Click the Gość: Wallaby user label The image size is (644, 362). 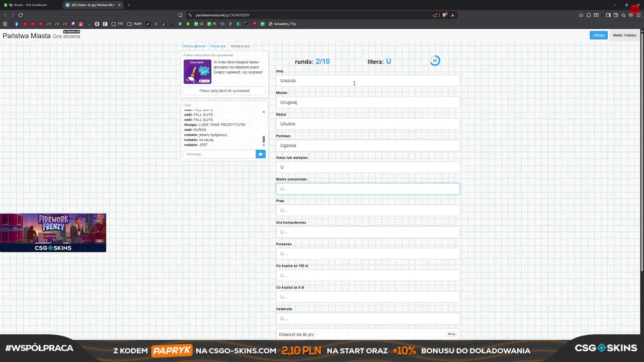[x=624, y=35]
